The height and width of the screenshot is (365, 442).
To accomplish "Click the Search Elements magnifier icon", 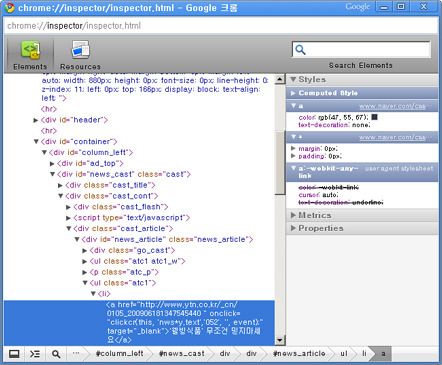I will [x=300, y=50].
